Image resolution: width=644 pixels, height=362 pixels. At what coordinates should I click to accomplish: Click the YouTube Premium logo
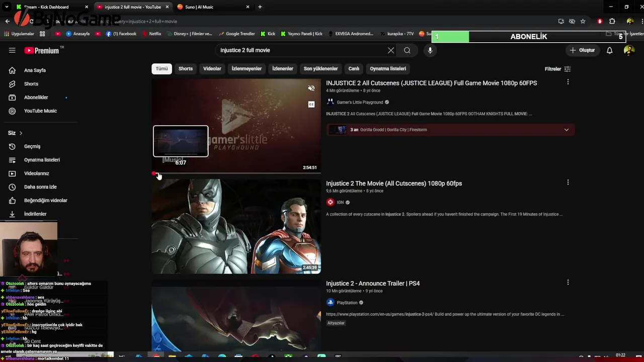point(42,50)
